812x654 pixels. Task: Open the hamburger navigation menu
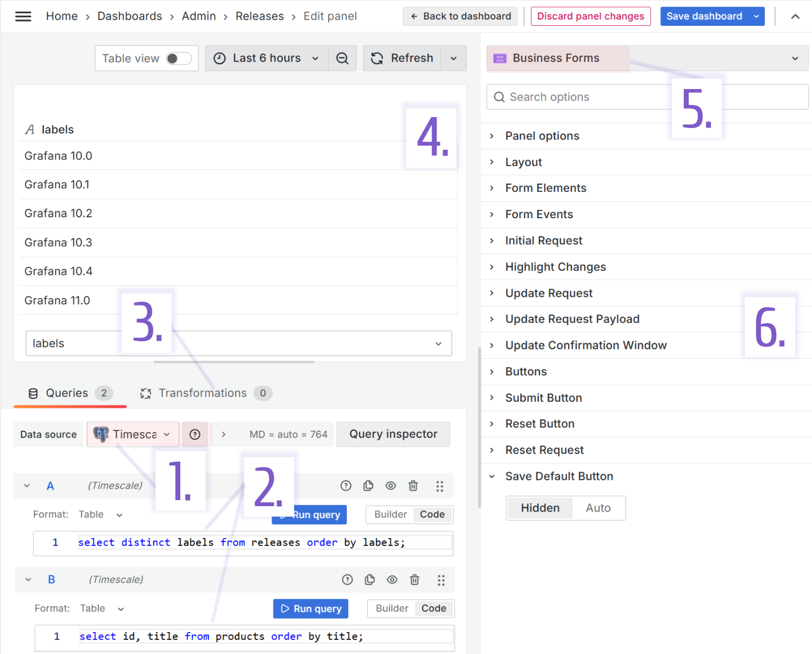23,16
